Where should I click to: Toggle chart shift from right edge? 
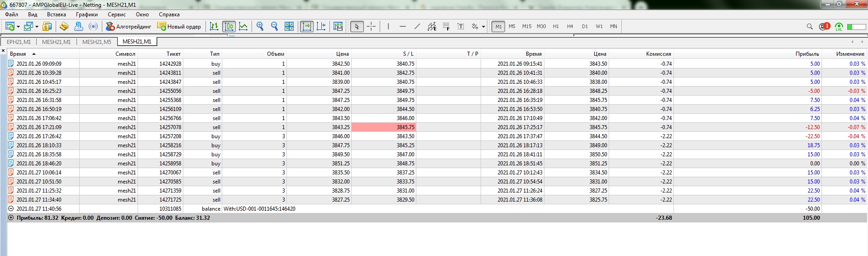(x=321, y=26)
